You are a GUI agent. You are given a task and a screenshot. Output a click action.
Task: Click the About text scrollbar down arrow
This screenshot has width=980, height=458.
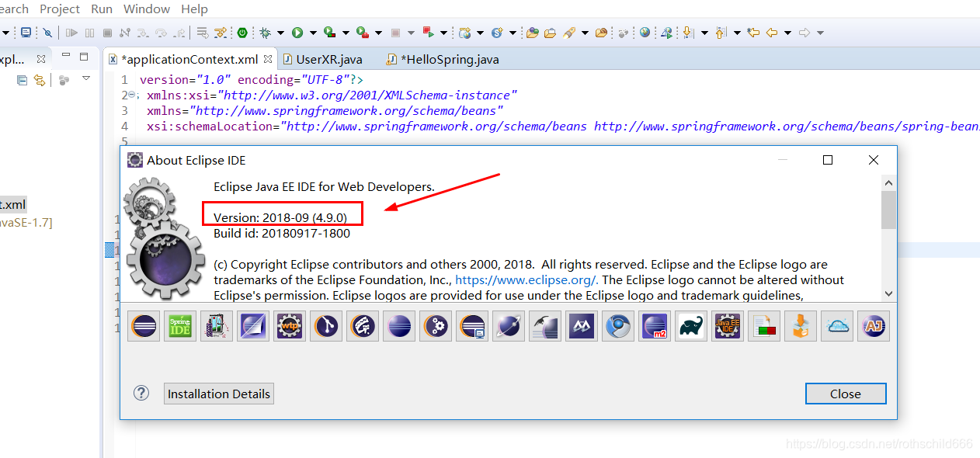tap(889, 293)
